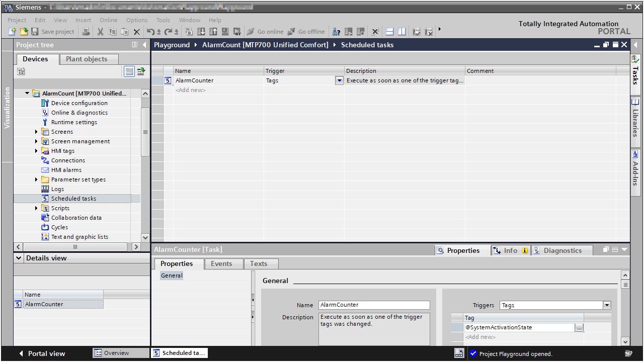The width and height of the screenshot is (644, 362).
Task: Select HMI alarms in the project tree
Action: point(66,170)
